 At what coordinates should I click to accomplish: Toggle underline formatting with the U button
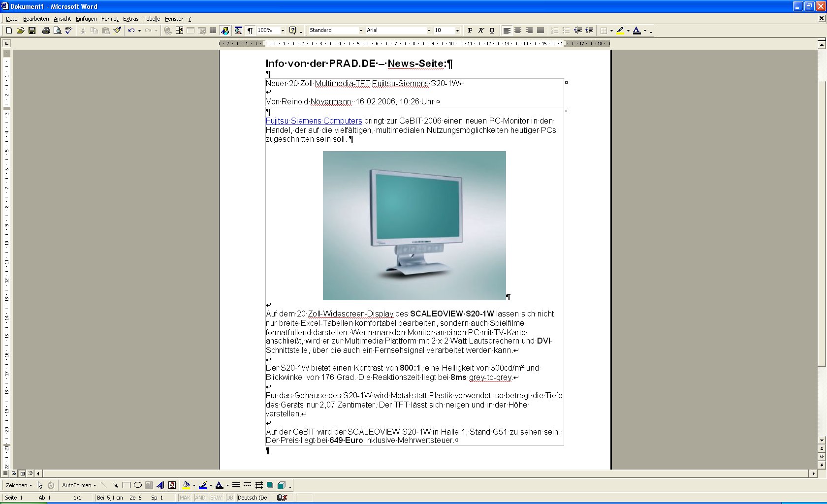[x=492, y=31]
